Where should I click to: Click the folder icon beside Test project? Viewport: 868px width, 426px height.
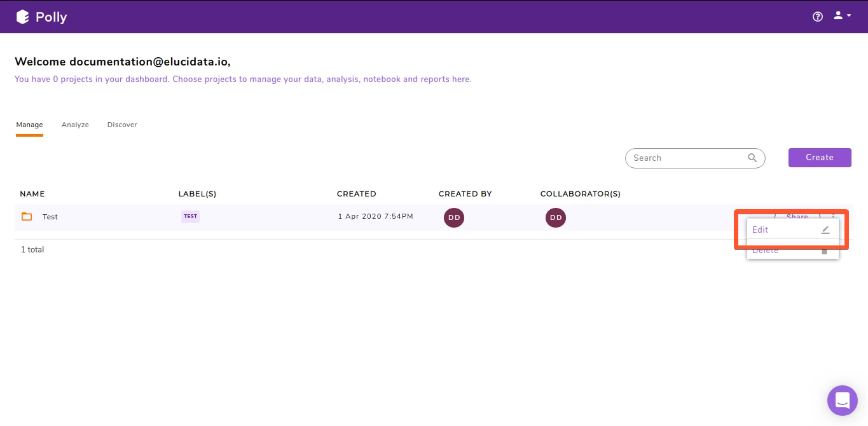pyautogui.click(x=26, y=216)
